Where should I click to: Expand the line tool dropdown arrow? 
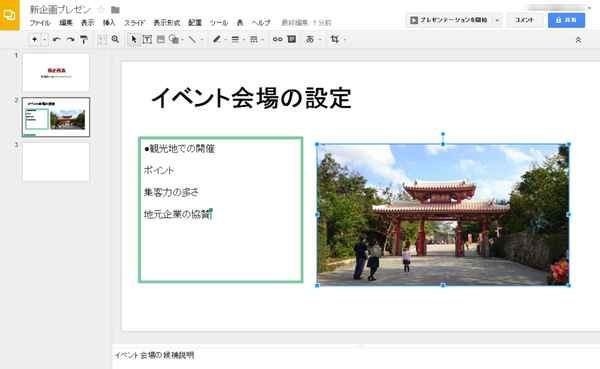pyautogui.click(x=202, y=40)
